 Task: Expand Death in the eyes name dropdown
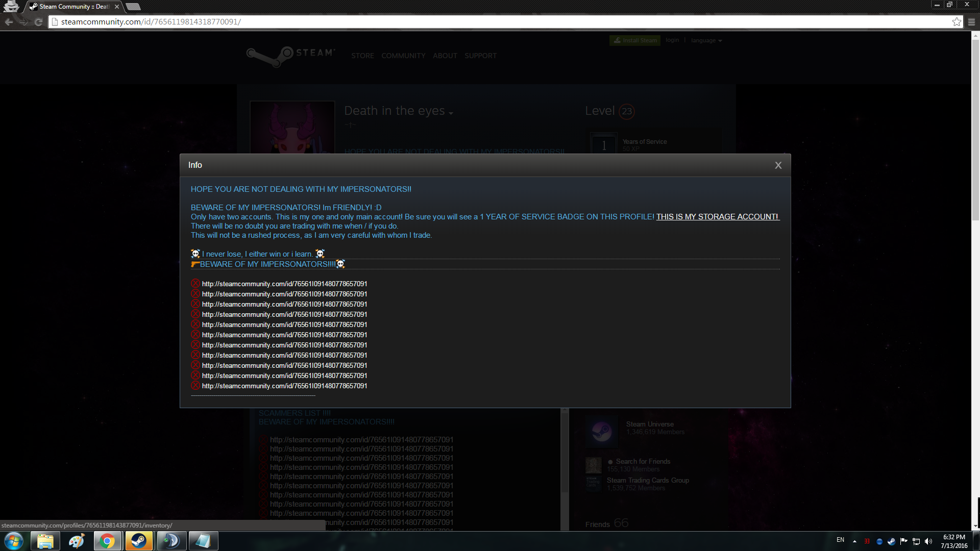[x=451, y=113]
